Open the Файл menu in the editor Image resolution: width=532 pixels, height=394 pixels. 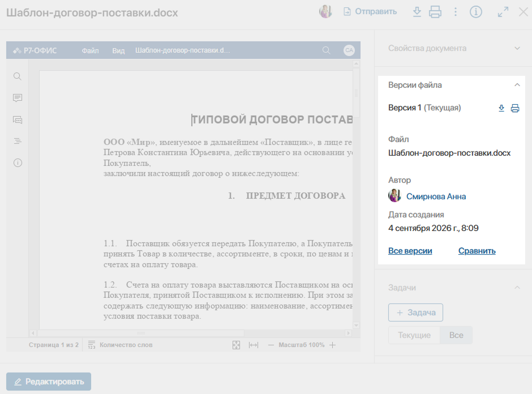(90, 50)
